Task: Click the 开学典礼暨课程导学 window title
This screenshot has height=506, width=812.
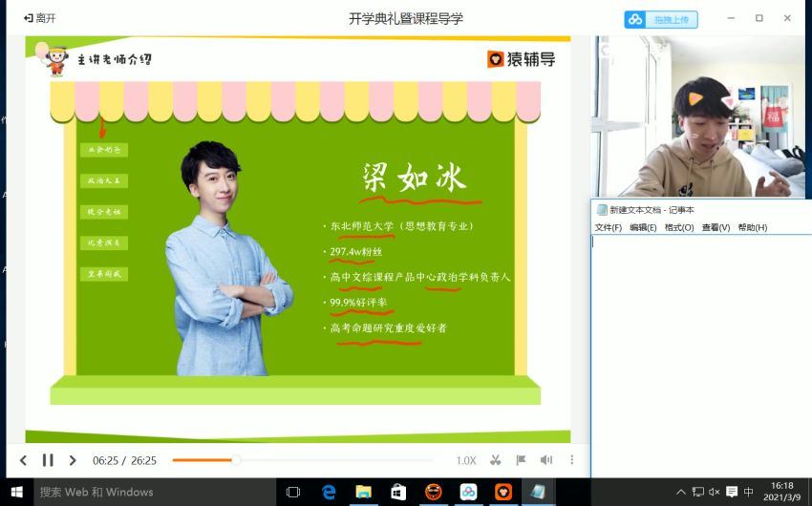Action: pos(405,19)
